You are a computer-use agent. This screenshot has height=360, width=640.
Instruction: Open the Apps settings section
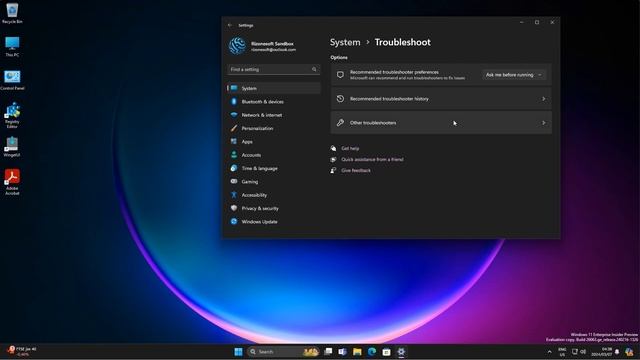(247, 142)
